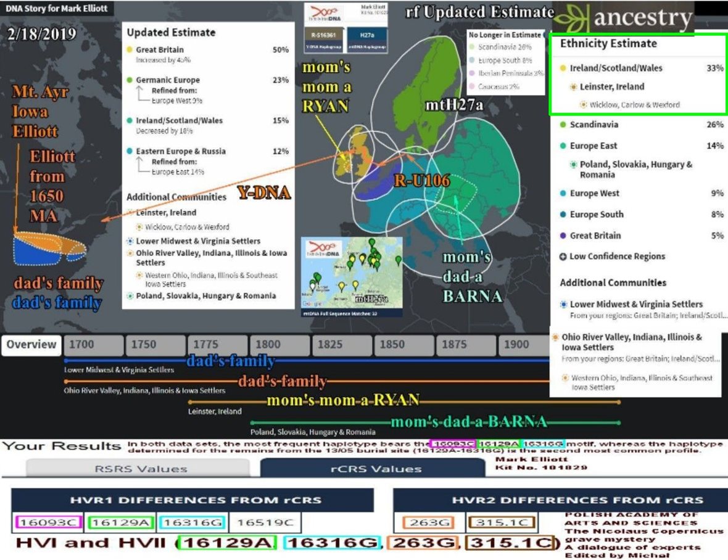This screenshot has width=728, height=560.
Task: Click yellow dot next to Great Britain 50%
Action: 129,49
